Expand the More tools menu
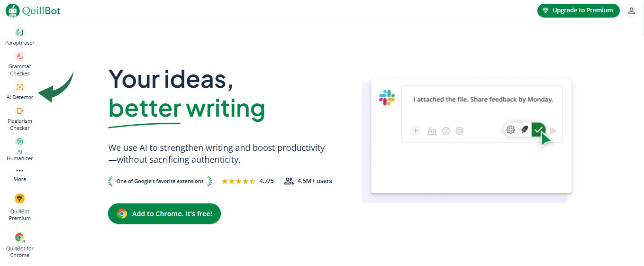Viewport: 644px width, 266px height. click(19, 174)
